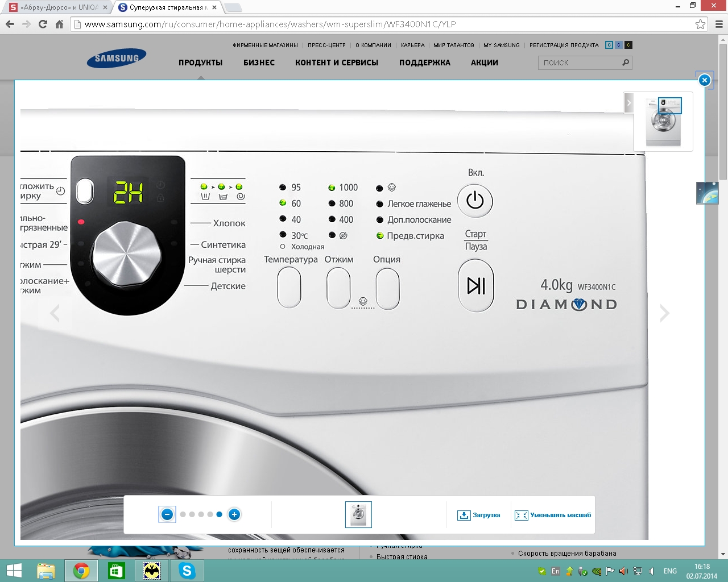The height and width of the screenshot is (582, 728).
Task: Click the red speaker tray icon
Action: (623, 571)
